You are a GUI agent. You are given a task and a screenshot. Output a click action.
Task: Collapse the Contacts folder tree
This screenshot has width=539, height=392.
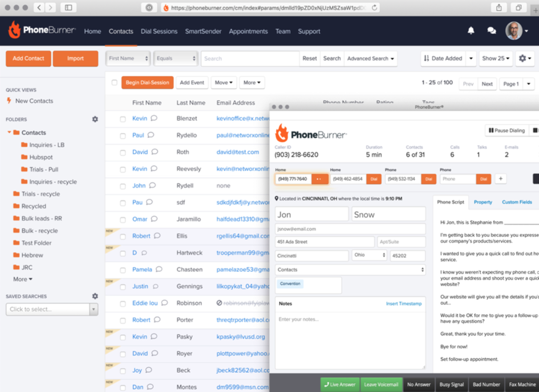[9, 132]
